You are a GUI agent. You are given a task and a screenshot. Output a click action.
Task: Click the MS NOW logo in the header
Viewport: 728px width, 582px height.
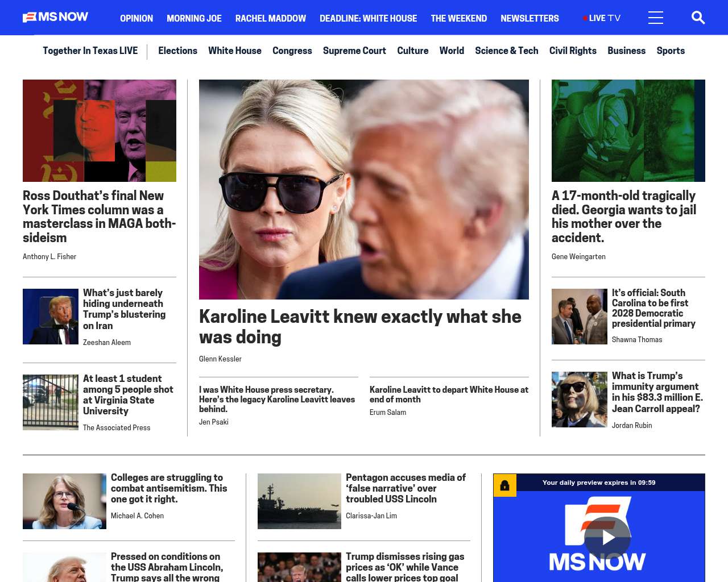pyautogui.click(x=55, y=17)
